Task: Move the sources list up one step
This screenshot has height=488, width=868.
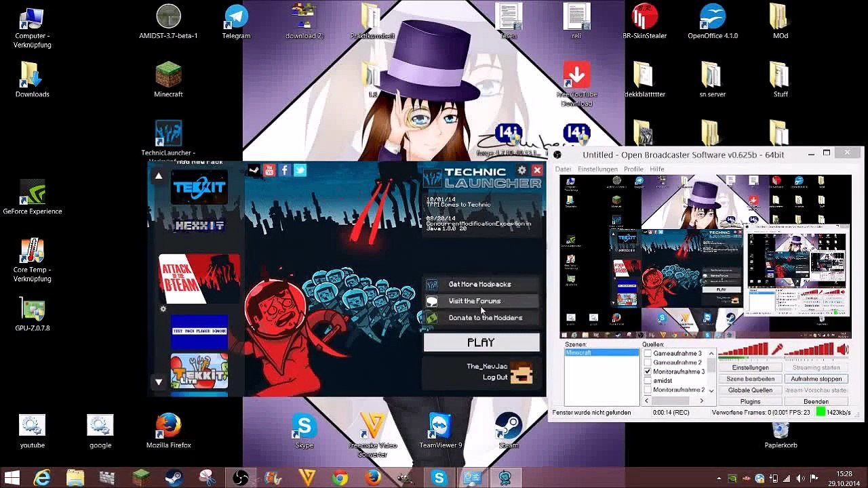Action: click(x=711, y=353)
